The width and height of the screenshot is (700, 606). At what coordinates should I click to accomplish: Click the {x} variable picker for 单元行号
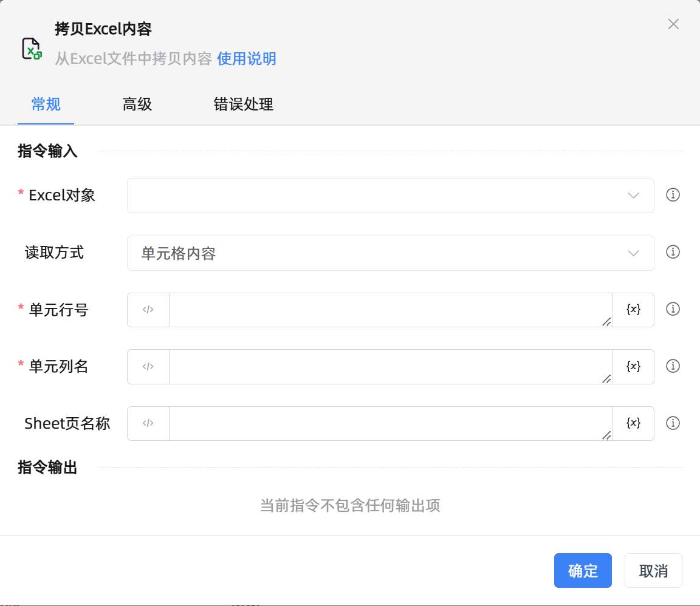633,310
